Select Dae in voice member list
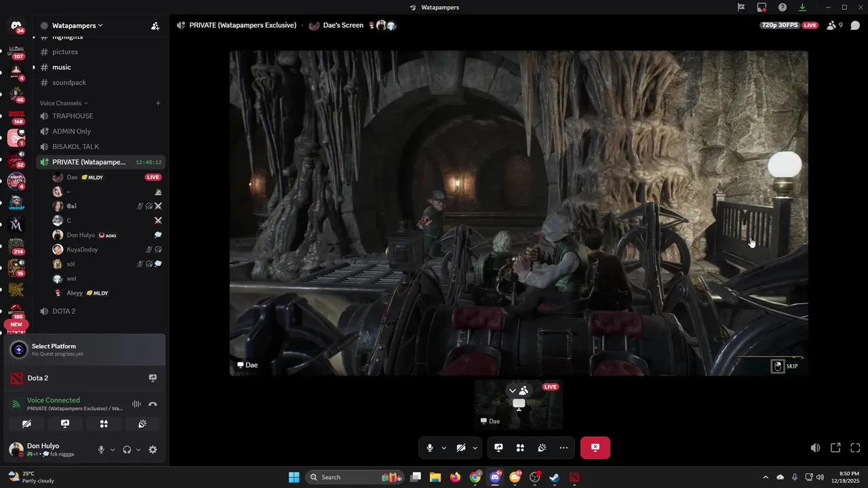The width and height of the screenshot is (868, 488). [x=107, y=177]
